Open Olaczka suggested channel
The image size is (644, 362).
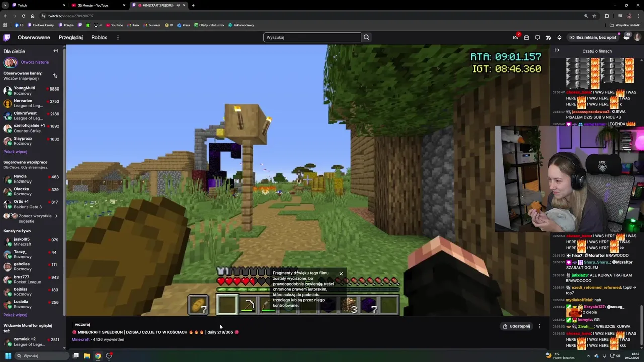point(32,191)
